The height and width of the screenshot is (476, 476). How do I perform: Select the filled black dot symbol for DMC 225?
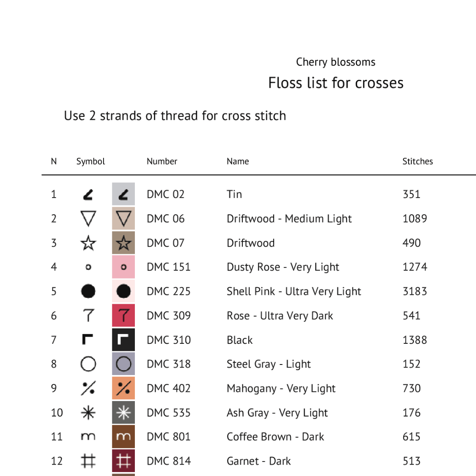(x=88, y=291)
